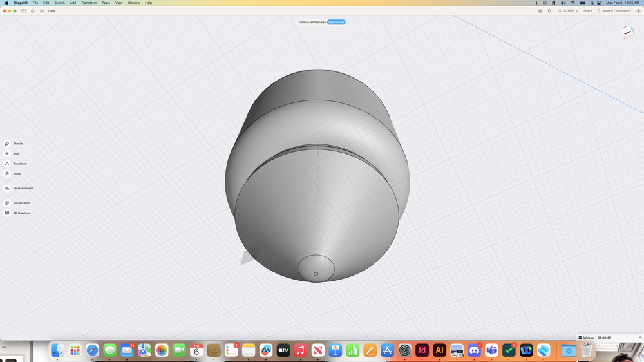Viewport: 644px width, 362px height.
Task: Open Launchpad from the Dock
Action: pos(75,350)
